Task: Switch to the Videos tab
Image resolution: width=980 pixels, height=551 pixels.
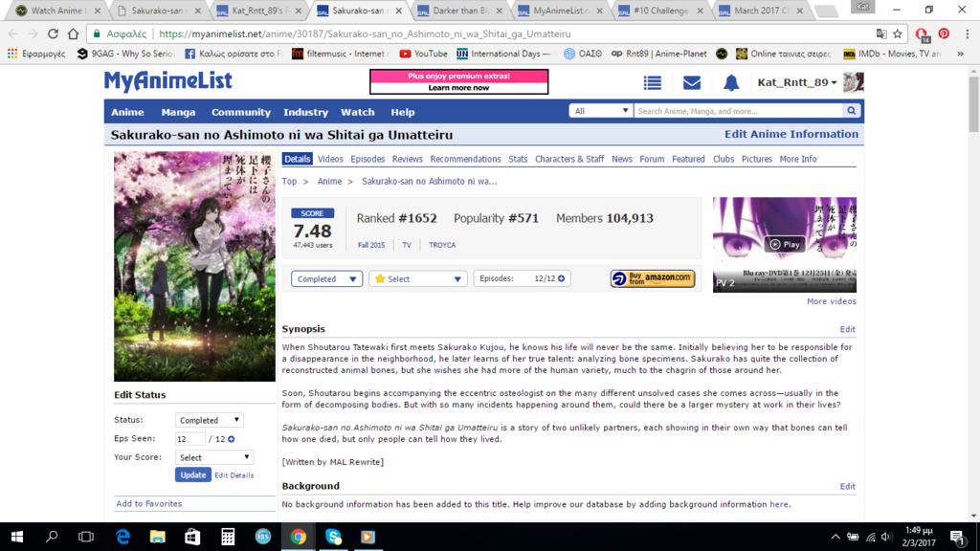Action: 330,159
